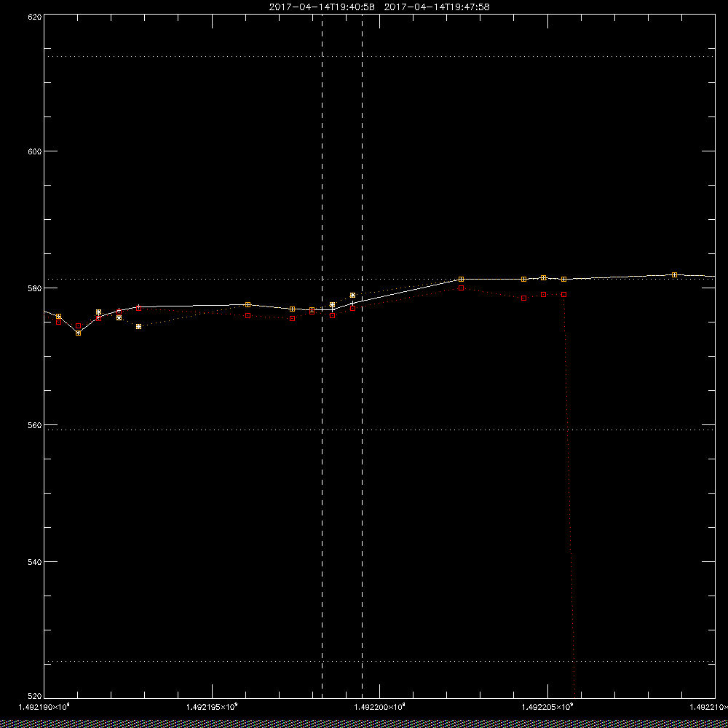728x728 pixels.
Task: Click the title timestamp 2017-04-14T19:40:58
Action: tap(322, 7)
